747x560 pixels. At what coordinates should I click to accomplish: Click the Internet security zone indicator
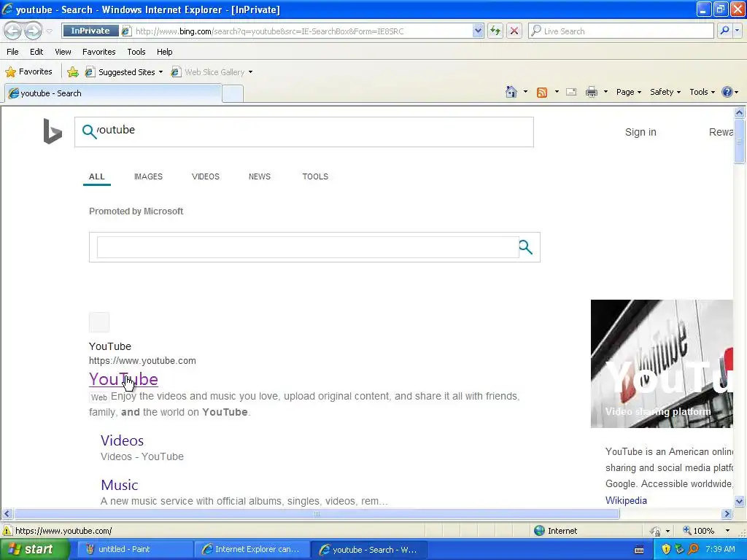coord(555,531)
